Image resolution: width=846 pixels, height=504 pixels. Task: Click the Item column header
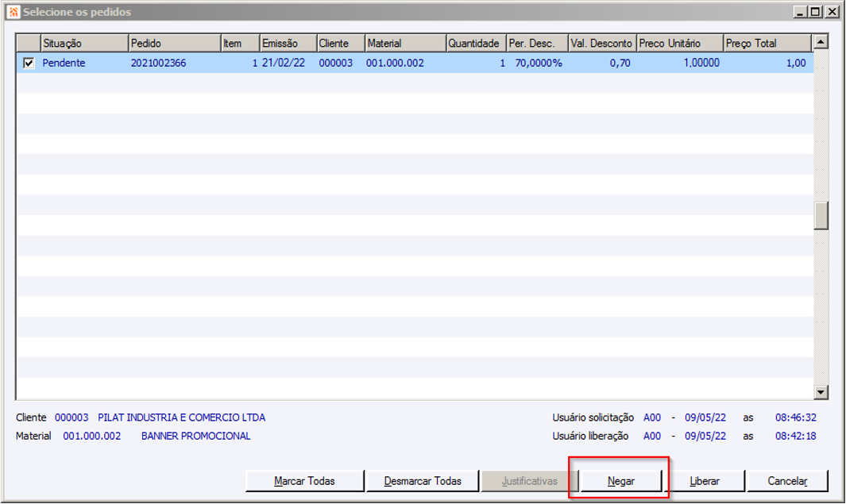(241, 43)
